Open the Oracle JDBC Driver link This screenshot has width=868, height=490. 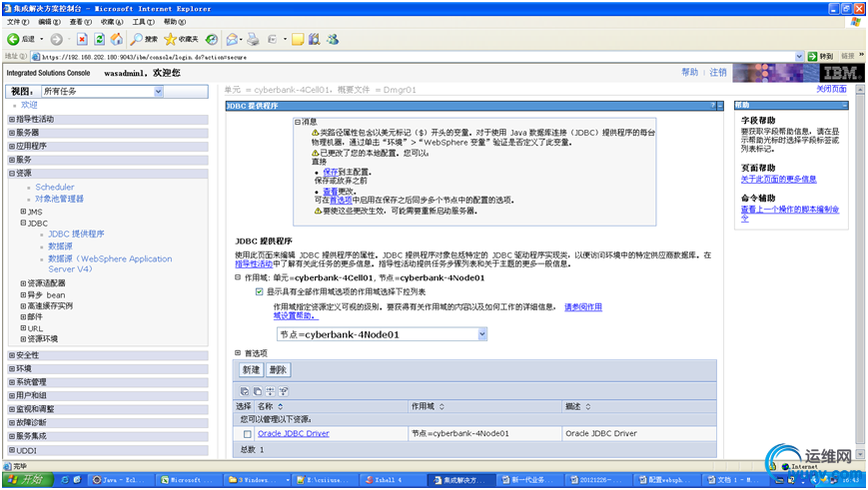[294, 434]
